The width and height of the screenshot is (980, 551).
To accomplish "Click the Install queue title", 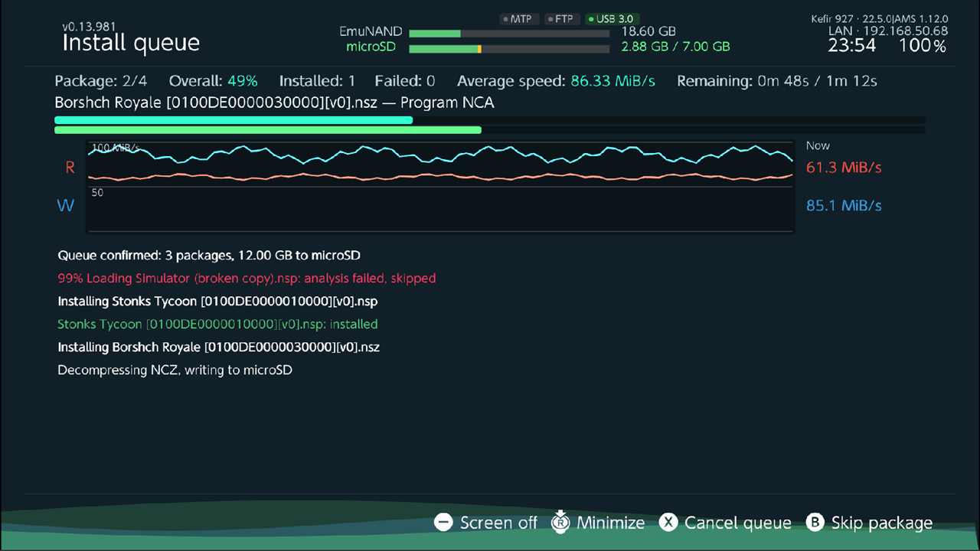I will coord(131,44).
